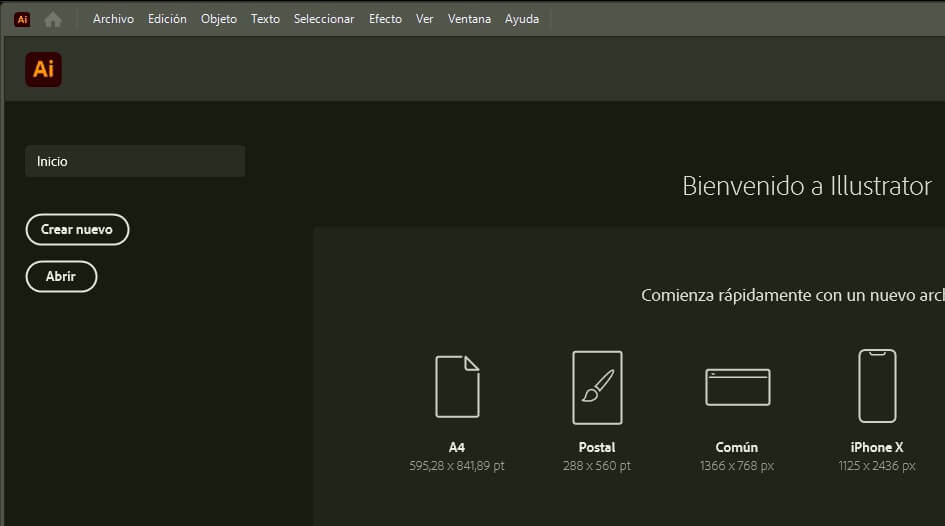Image resolution: width=945 pixels, height=526 pixels.
Task: Open the Efecto menu
Action: click(x=385, y=19)
